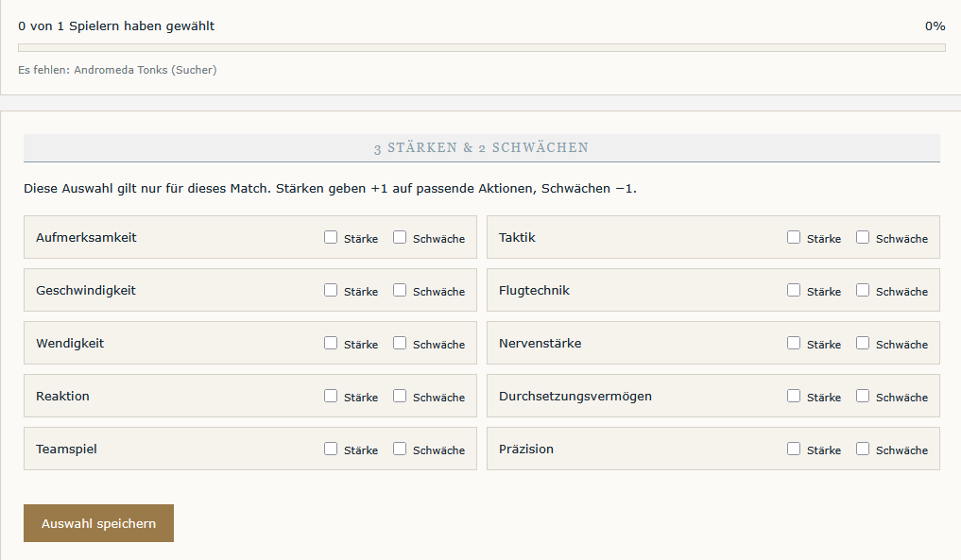This screenshot has width=961, height=560.
Task: Choose Stärke for Nervenstärke
Action: coord(794,343)
